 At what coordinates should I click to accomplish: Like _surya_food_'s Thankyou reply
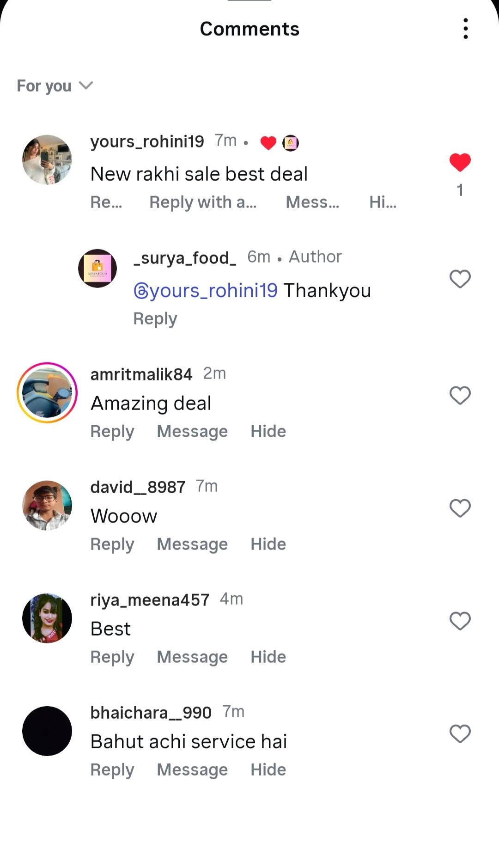pos(460,279)
